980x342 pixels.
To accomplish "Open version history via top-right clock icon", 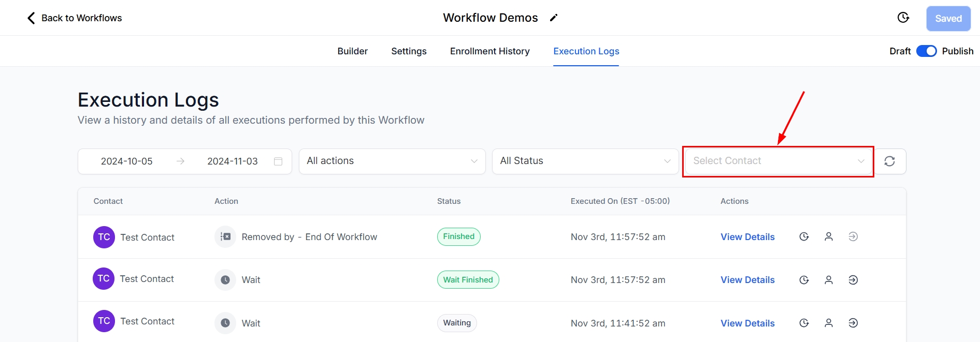I will pyautogui.click(x=903, y=18).
